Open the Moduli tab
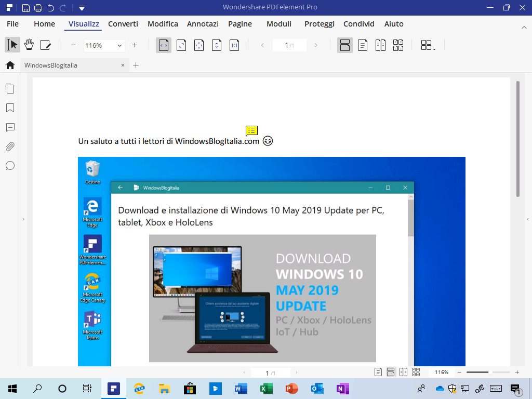 (x=279, y=24)
